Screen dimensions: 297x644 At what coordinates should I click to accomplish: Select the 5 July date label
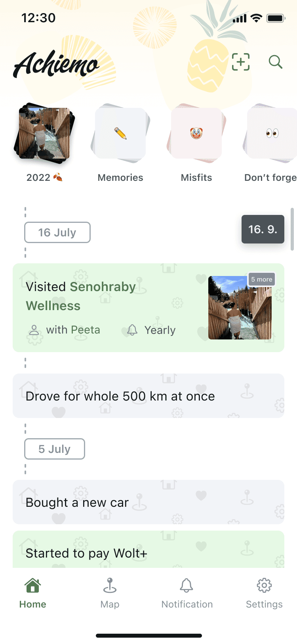(x=55, y=449)
